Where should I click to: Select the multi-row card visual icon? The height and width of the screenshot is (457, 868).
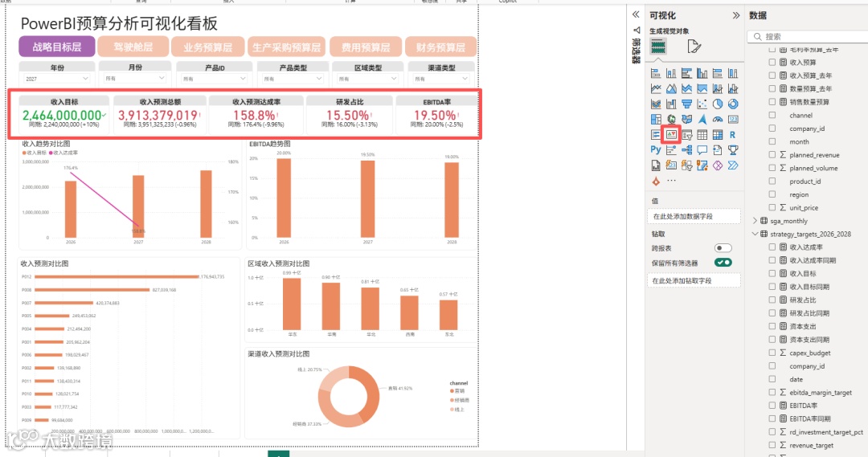coord(656,134)
